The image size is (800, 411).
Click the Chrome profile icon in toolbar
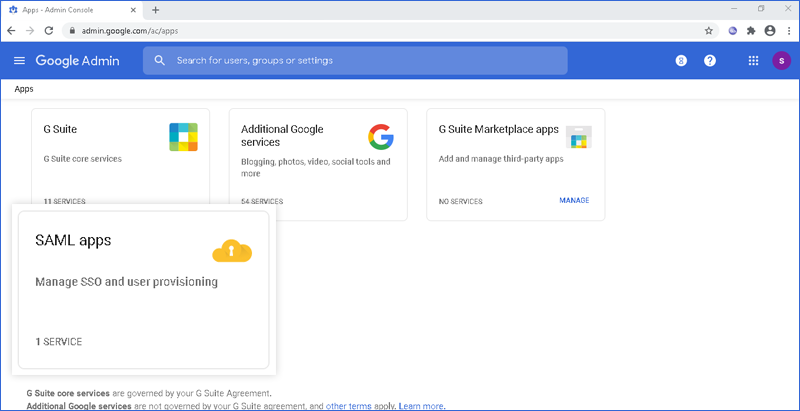(x=770, y=31)
